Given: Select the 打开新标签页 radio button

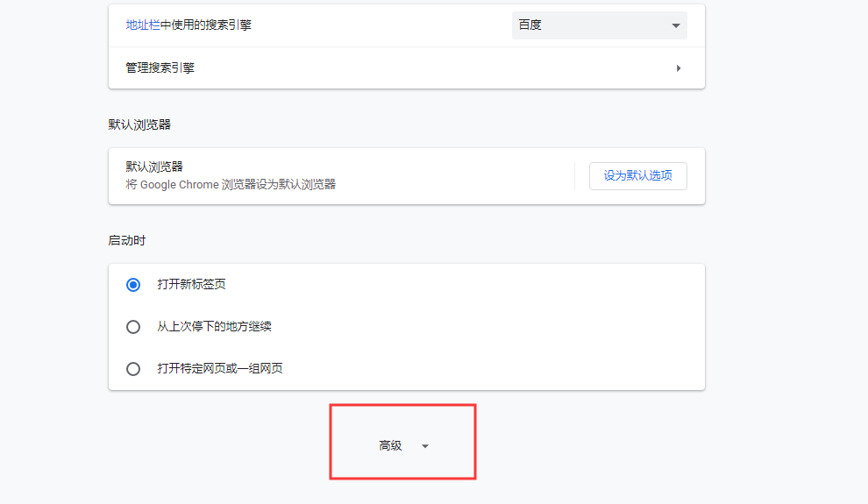Looking at the screenshot, I should pos(133,285).
